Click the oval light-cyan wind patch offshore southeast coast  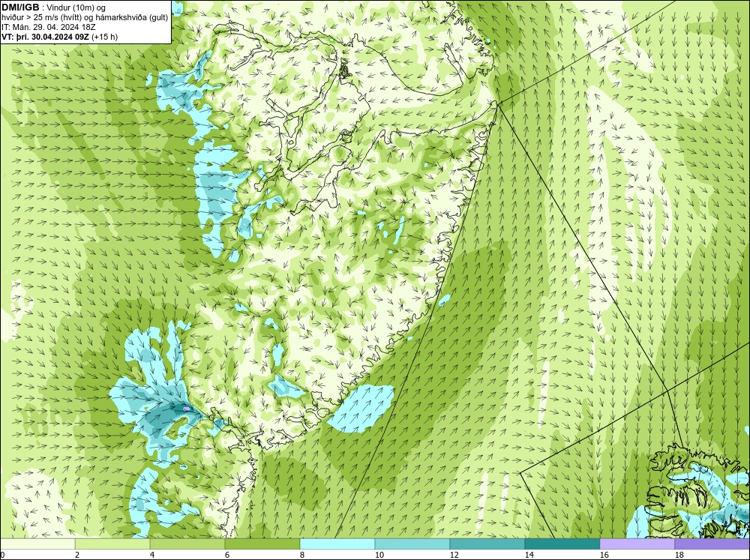coord(361,409)
